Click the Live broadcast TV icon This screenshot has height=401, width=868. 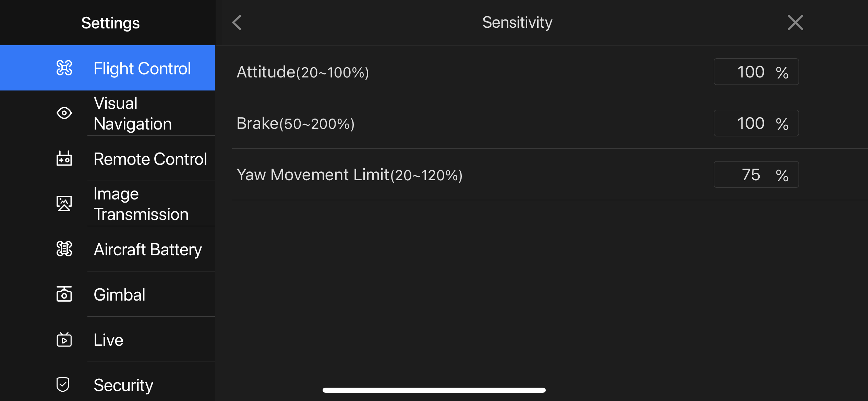(64, 339)
